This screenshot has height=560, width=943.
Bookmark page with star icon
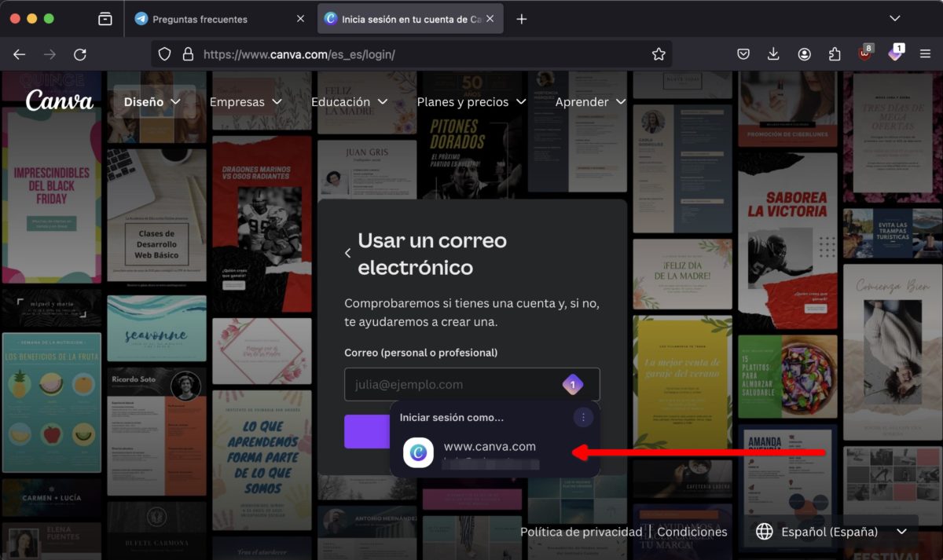659,54
